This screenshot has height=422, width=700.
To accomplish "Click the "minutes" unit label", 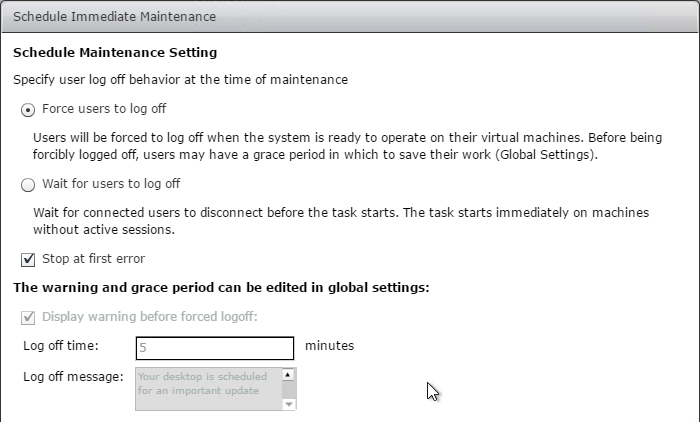I will tap(329, 346).
